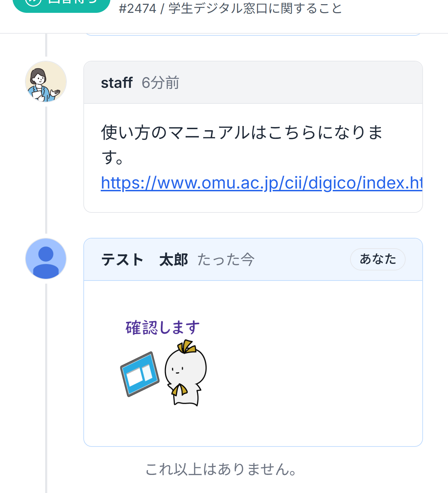The width and height of the screenshot is (448, 493).
Task: Click the 確認します sticker image
Action: point(163,363)
